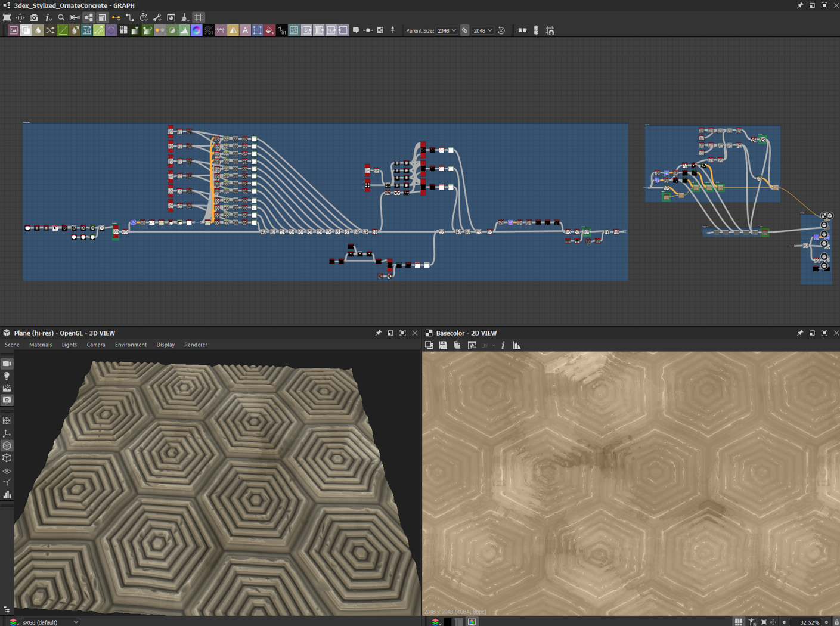The image size is (840, 626).
Task: Add a Channels Shuffle node
Action: coord(50,30)
